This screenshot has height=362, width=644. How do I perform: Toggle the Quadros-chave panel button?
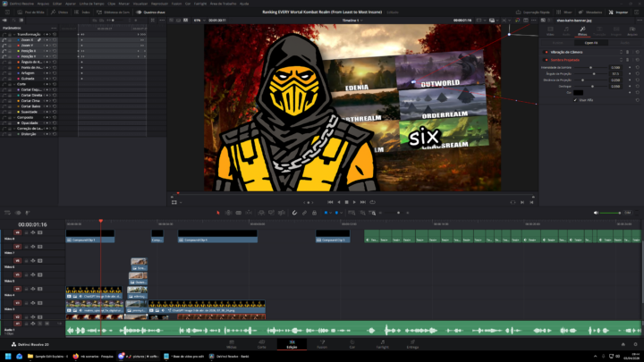coord(151,13)
